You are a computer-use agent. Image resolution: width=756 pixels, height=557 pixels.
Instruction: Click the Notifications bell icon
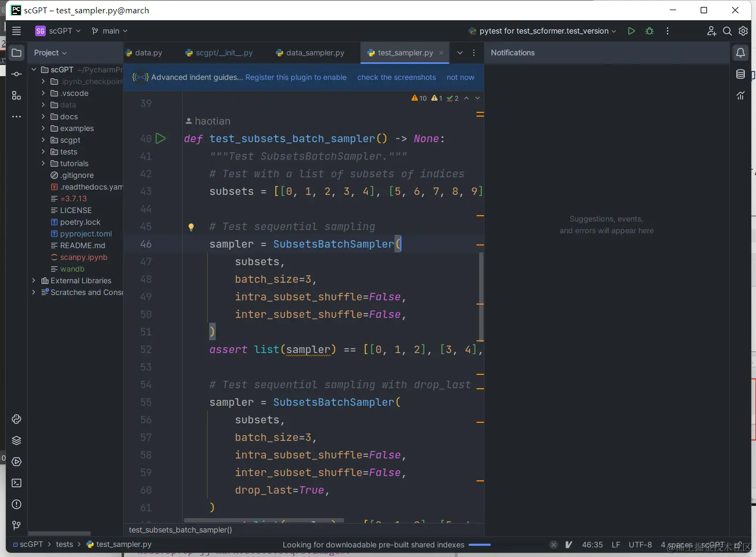coord(741,53)
